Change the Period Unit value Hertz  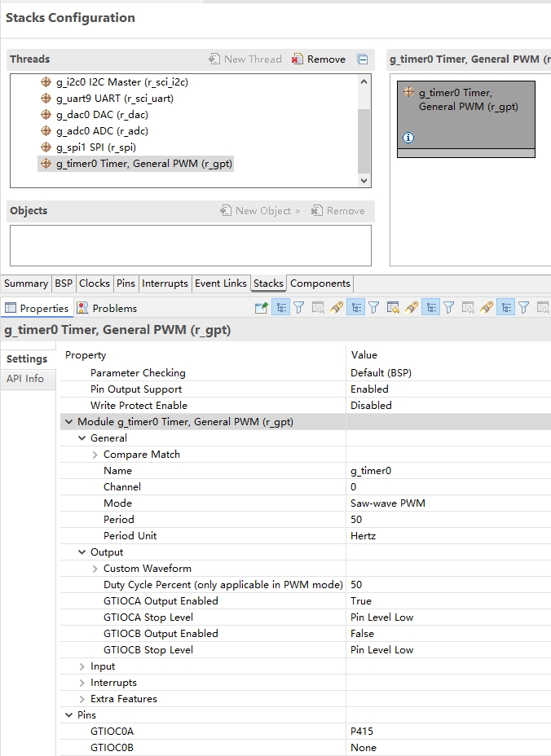click(363, 536)
